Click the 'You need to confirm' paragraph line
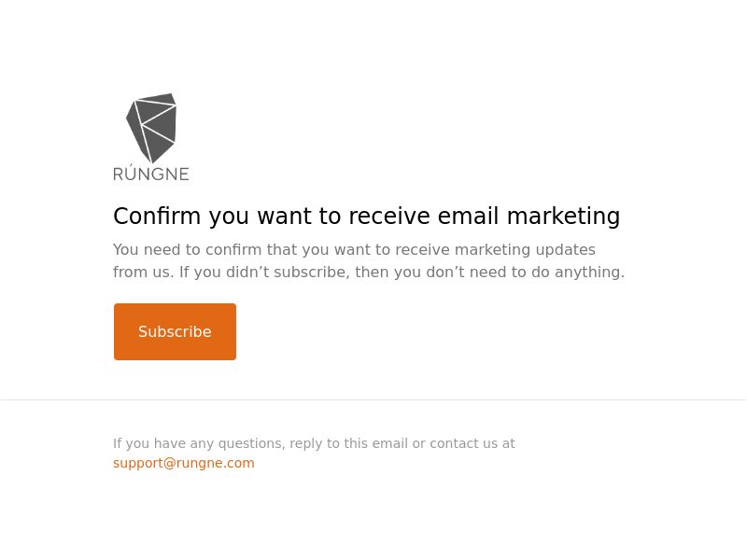 tap(354, 249)
